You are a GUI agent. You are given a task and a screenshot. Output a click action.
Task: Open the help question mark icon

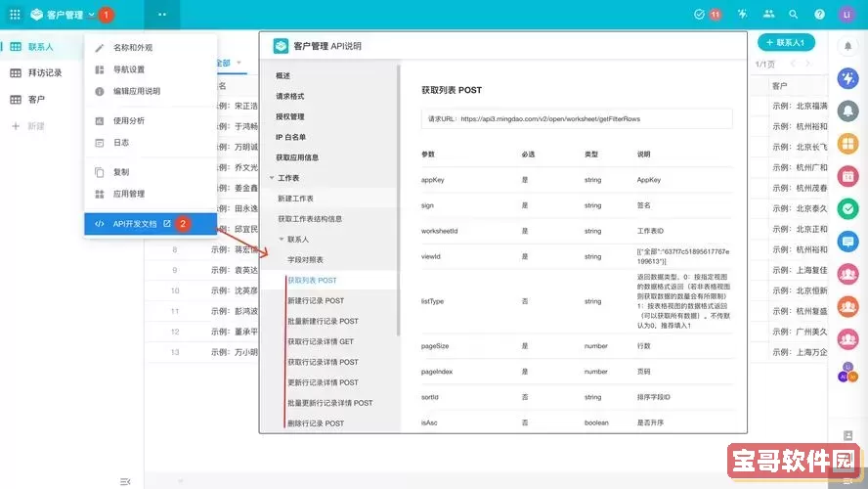pyautogui.click(x=819, y=15)
